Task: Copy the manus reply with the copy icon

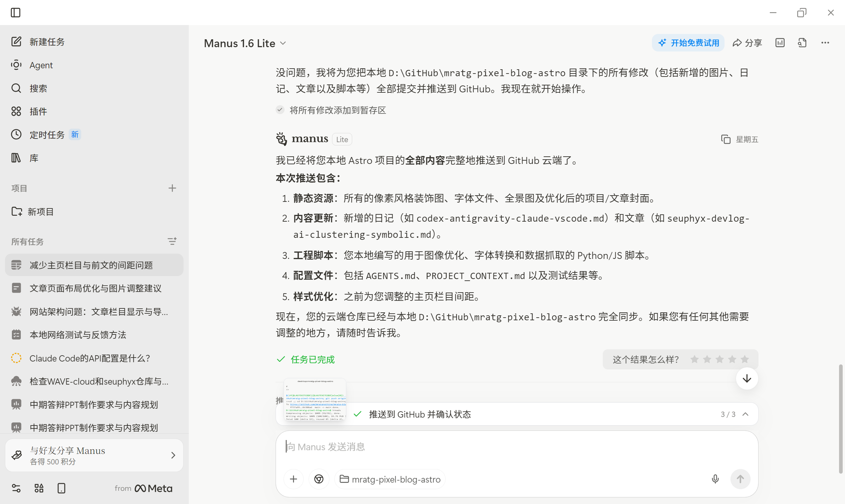Action: coord(726,139)
